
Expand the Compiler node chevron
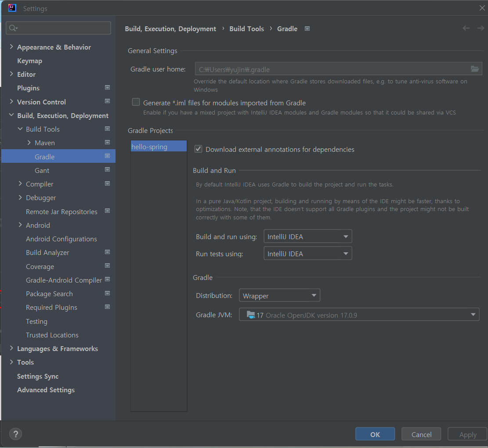coord(20,184)
